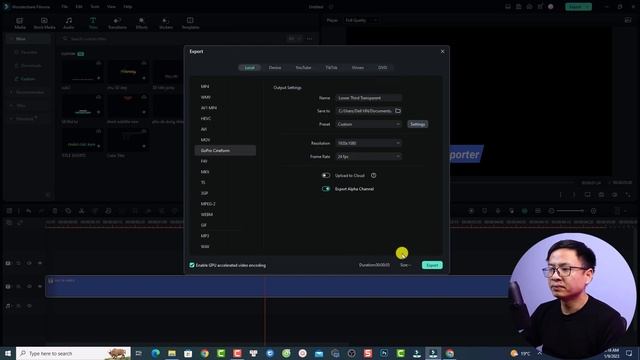Switch to the Vimeo export tab
The height and width of the screenshot is (360, 640).
[358, 68]
